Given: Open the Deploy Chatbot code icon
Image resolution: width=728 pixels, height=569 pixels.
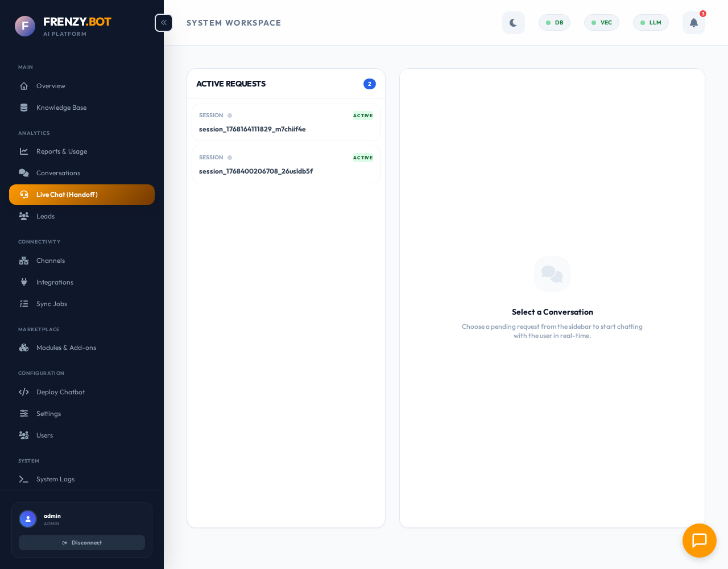Looking at the screenshot, I should (23, 392).
